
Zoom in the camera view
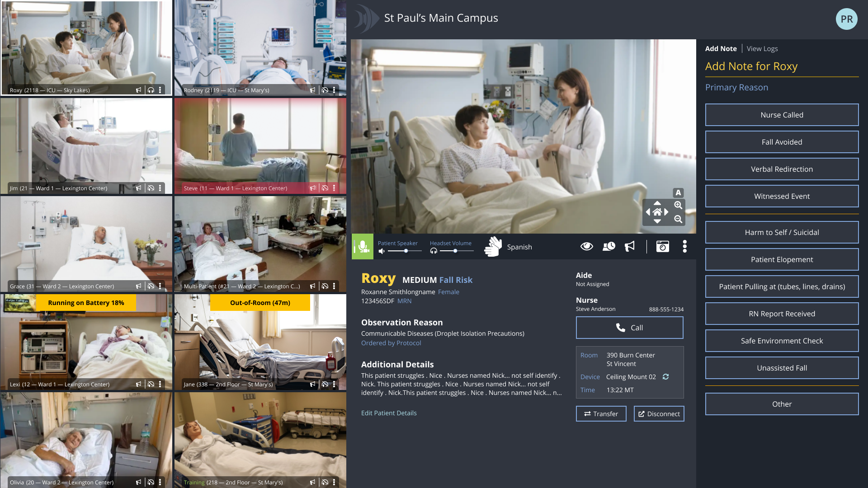tap(678, 205)
